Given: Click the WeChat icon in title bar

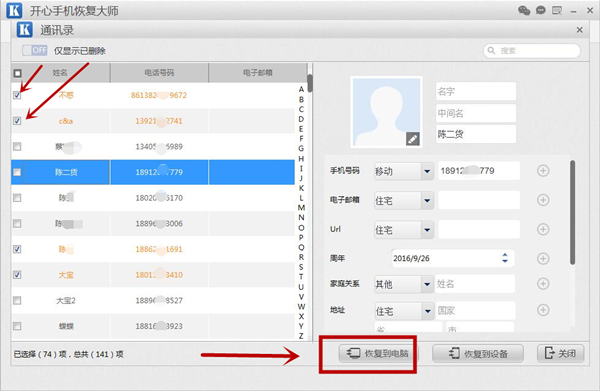Looking at the screenshot, I should pyautogui.click(x=524, y=10).
